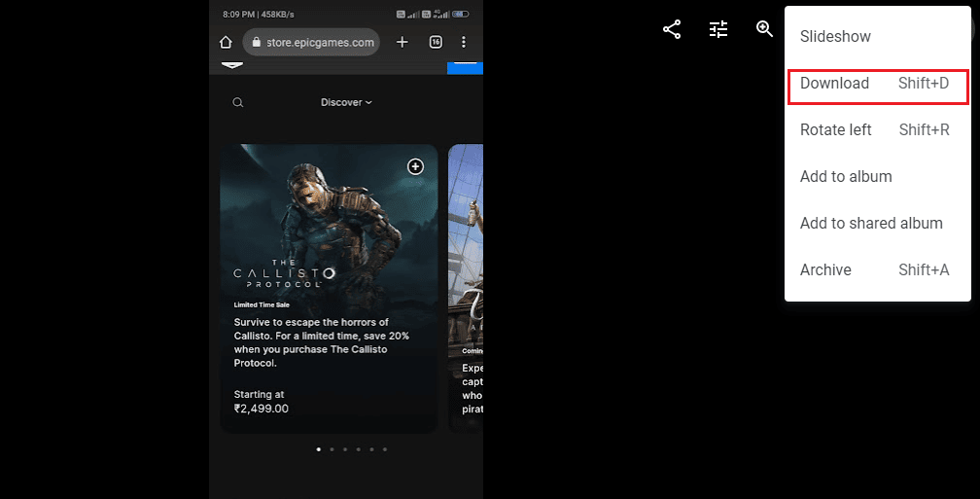
Task: Click the zoom magnifier icon
Action: [764, 29]
